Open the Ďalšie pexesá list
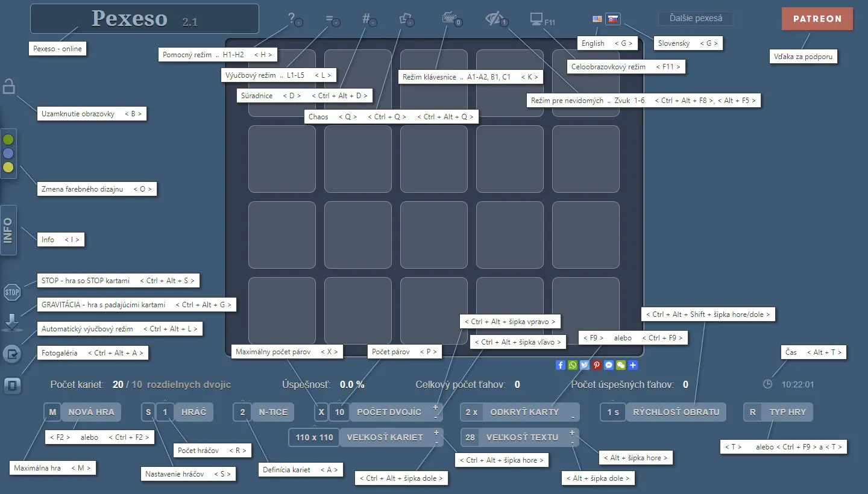868x494 pixels. tap(696, 19)
